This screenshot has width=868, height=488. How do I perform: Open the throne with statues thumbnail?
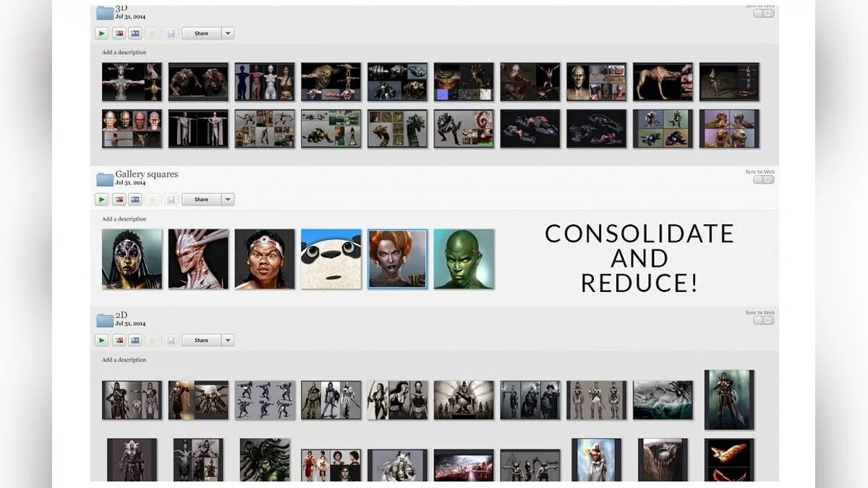(x=464, y=401)
